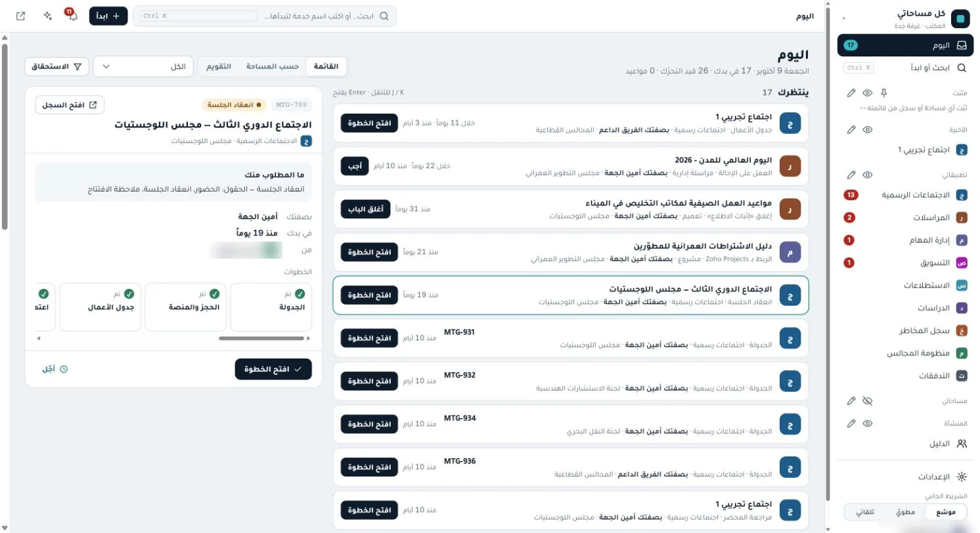This screenshot has width=980, height=533.
Task: Open سجل المخاطر app in sidebar
Action: click(905, 330)
